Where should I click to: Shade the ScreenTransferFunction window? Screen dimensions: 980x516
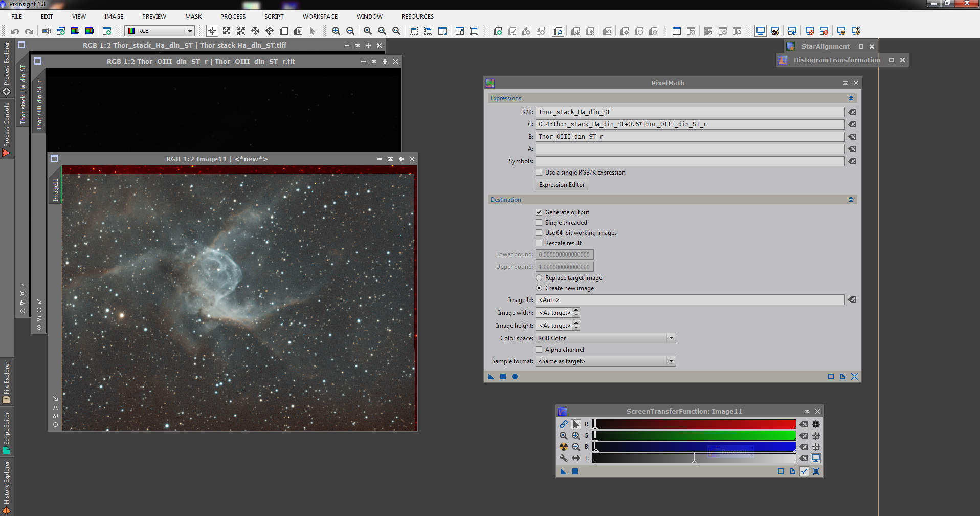click(807, 412)
